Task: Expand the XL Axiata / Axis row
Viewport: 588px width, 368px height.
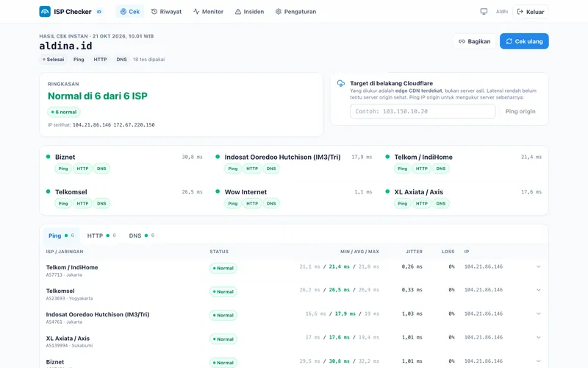Action: click(x=538, y=337)
